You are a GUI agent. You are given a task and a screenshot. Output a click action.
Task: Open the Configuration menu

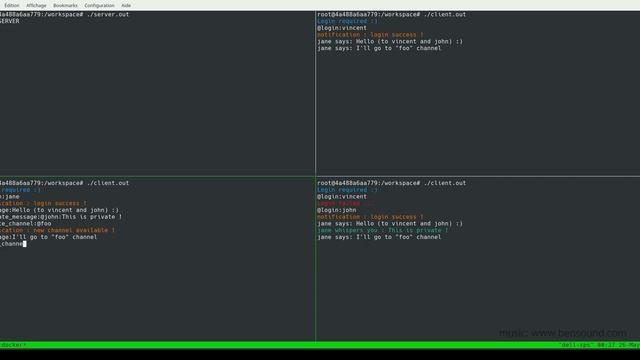click(x=99, y=5)
